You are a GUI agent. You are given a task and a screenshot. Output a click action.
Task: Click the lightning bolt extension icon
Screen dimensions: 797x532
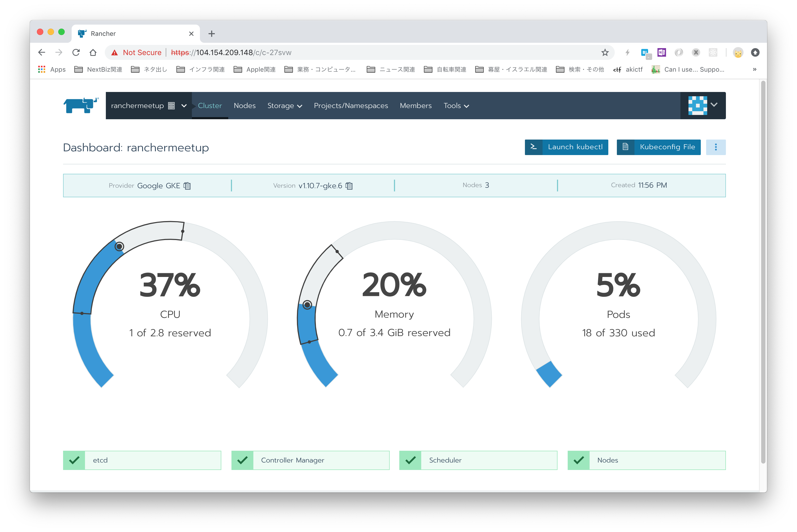point(628,52)
